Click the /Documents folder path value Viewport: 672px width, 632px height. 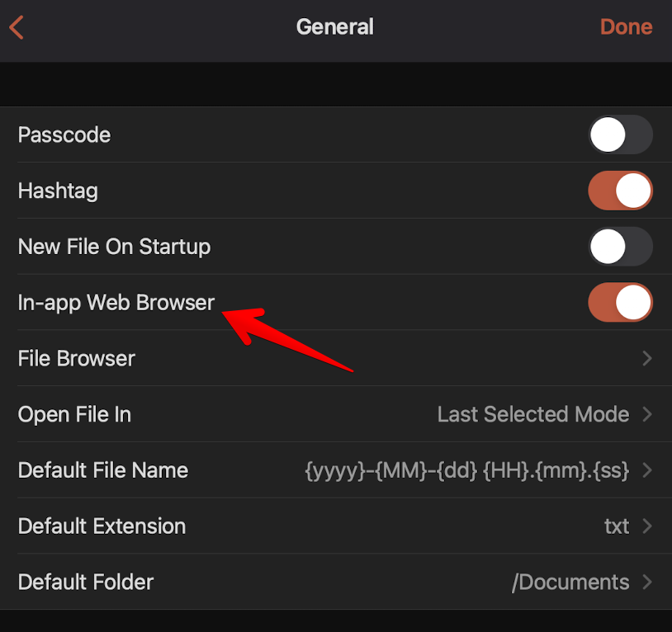[570, 582]
